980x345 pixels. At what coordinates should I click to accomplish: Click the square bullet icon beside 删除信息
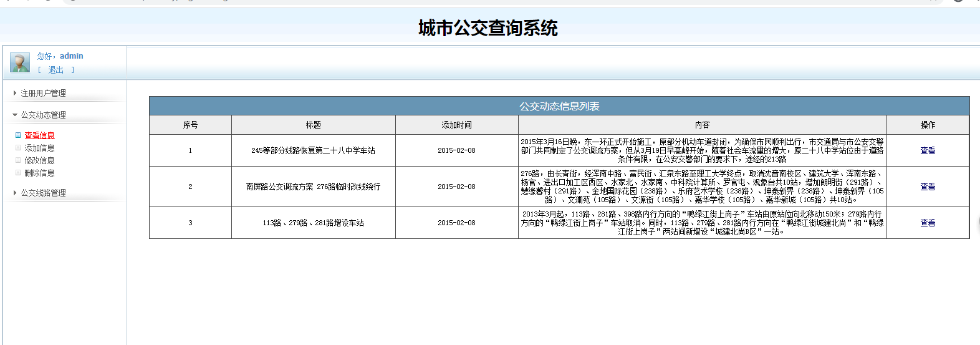18,172
